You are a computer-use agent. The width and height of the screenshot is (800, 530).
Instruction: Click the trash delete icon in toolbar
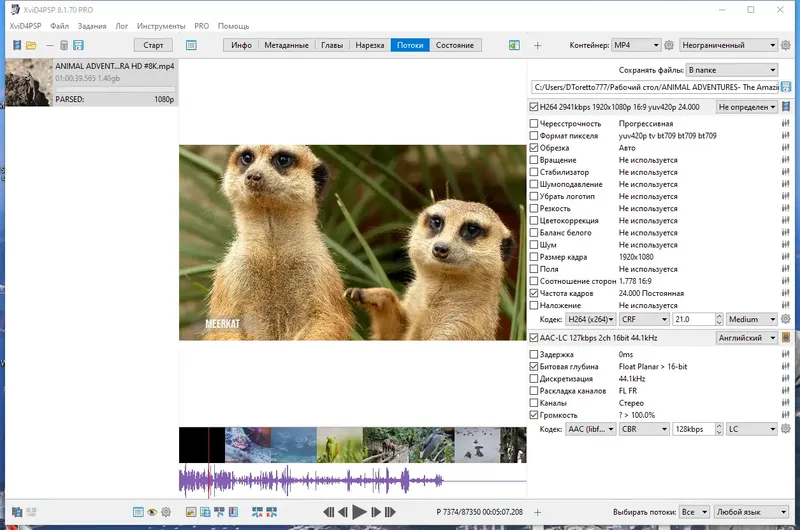coord(64,45)
